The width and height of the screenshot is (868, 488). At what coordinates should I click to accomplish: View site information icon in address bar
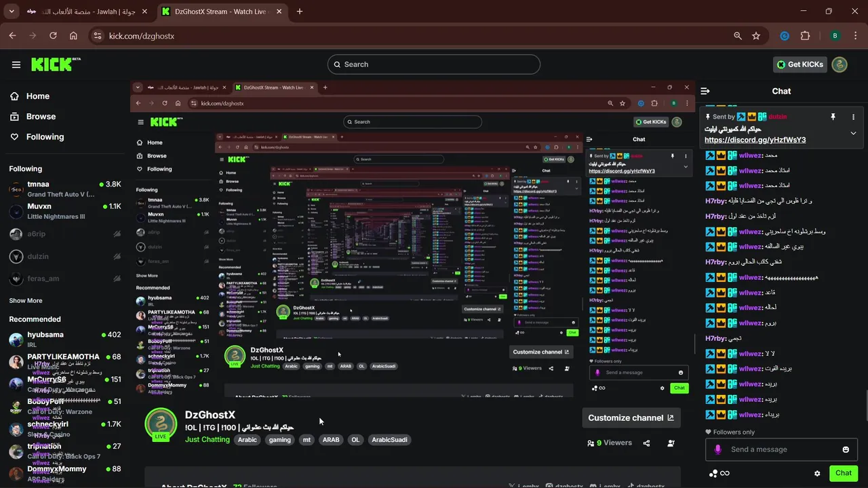97,36
